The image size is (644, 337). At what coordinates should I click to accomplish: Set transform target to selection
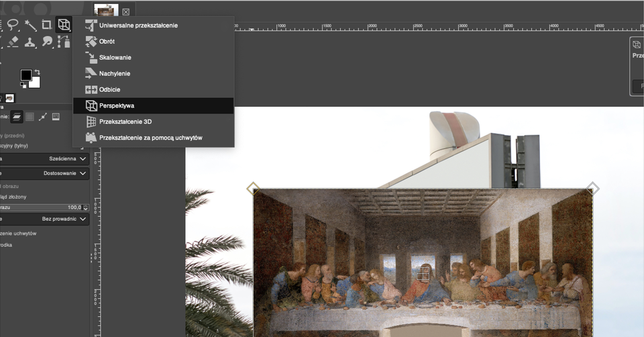click(30, 117)
